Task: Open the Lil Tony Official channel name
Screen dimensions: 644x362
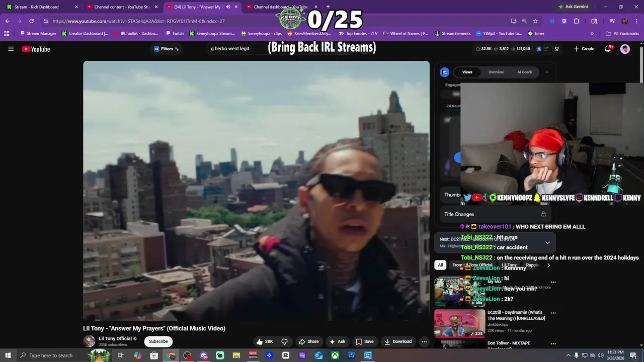Action: pos(115,338)
